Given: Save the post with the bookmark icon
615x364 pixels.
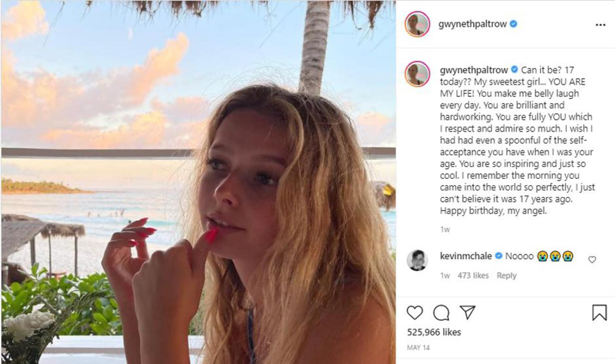Looking at the screenshot, I should [599, 312].
